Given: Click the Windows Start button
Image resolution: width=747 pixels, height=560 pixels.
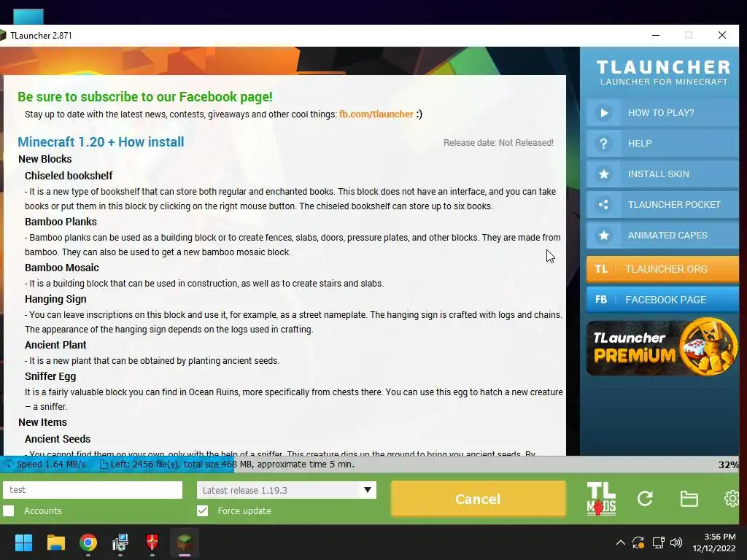Looking at the screenshot, I should pyautogui.click(x=23, y=542).
